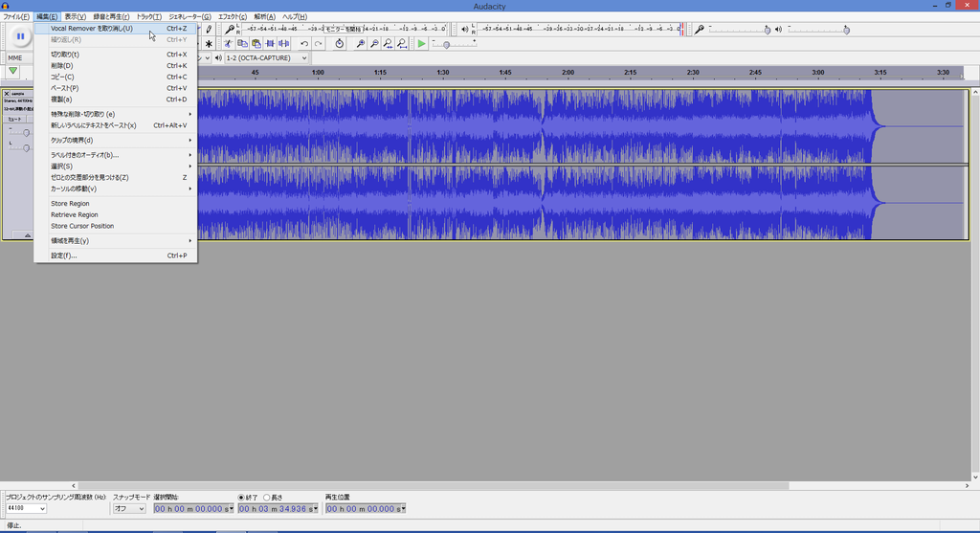980x533 pixels.
Task: Expand the 選択(S) submenu
Action: 116,167
